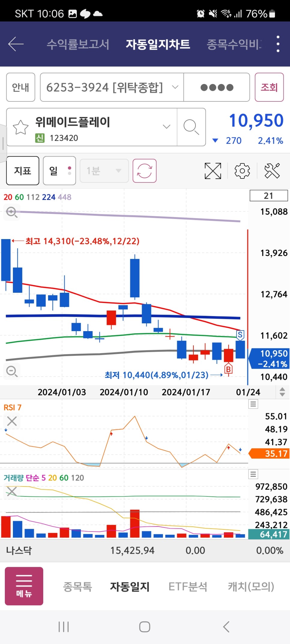Adjust date axis up-down stepper
Viewport: 290px width, 644px height.
point(282,392)
